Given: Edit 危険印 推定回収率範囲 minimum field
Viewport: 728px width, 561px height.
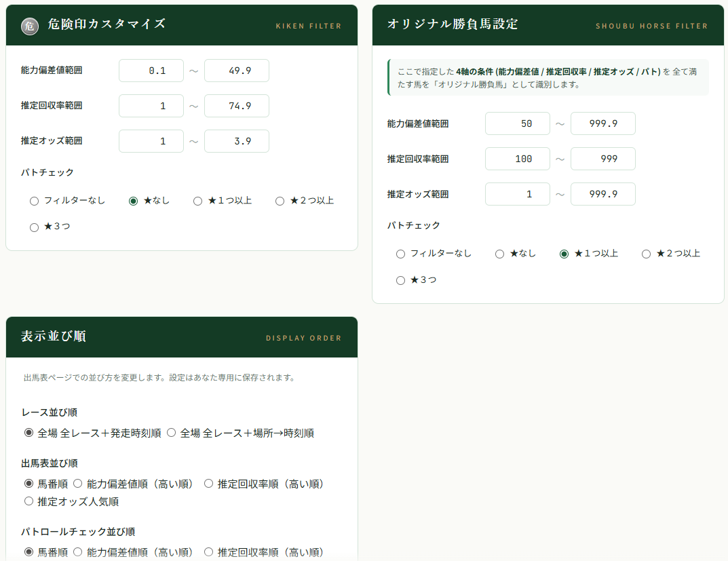Looking at the screenshot, I should point(151,106).
